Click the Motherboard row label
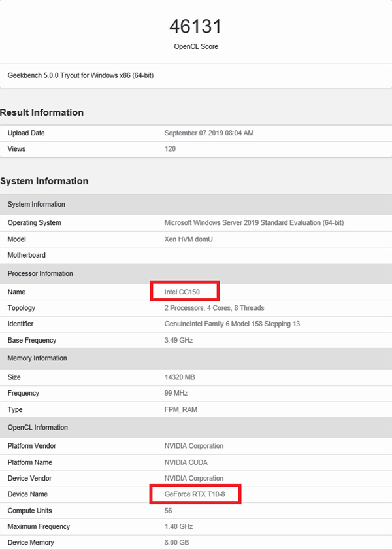Screen dimensions: 392x550 coord(27,255)
